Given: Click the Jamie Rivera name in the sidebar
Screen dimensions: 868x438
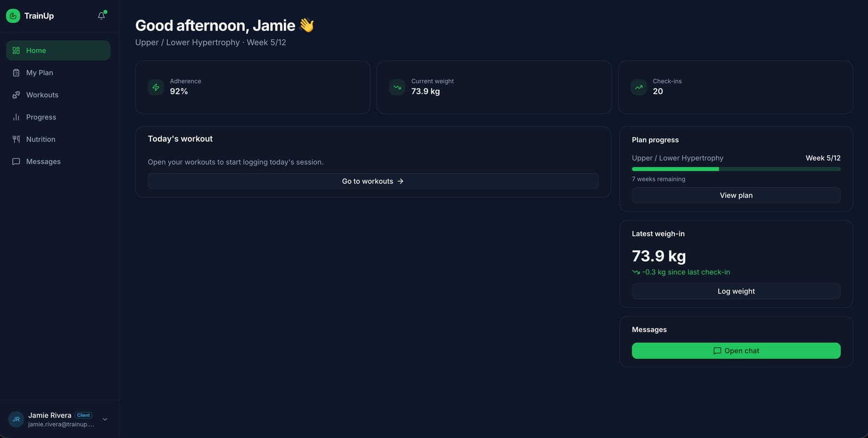Looking at the screenshot, I should click(x=50, y=415).
